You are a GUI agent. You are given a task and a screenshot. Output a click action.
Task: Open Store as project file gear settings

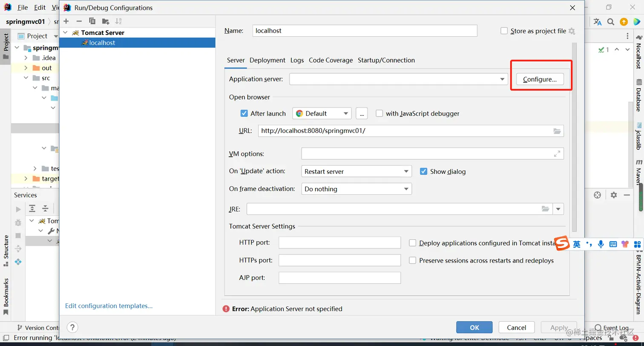pos(572,31)
